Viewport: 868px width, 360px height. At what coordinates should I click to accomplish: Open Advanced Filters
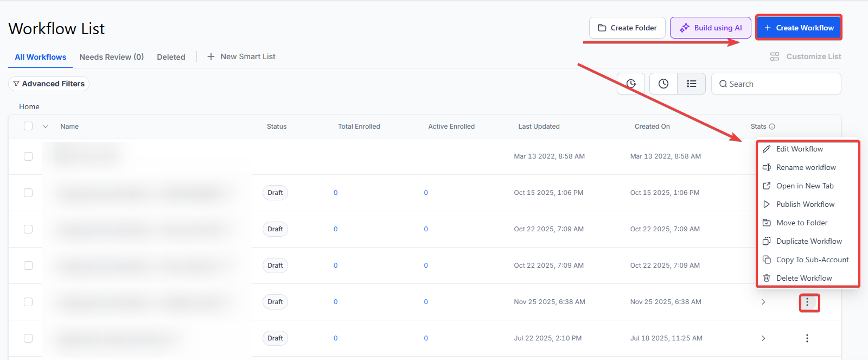pos(49,84)
